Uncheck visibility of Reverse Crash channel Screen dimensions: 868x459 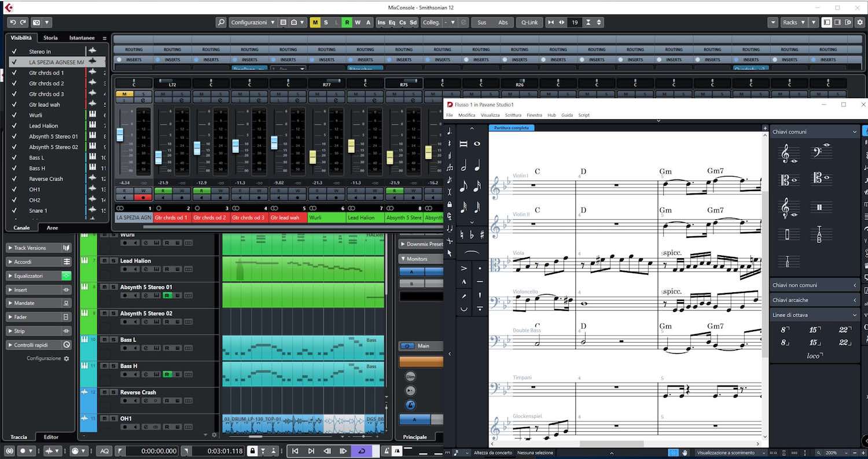tap(14, 179)
